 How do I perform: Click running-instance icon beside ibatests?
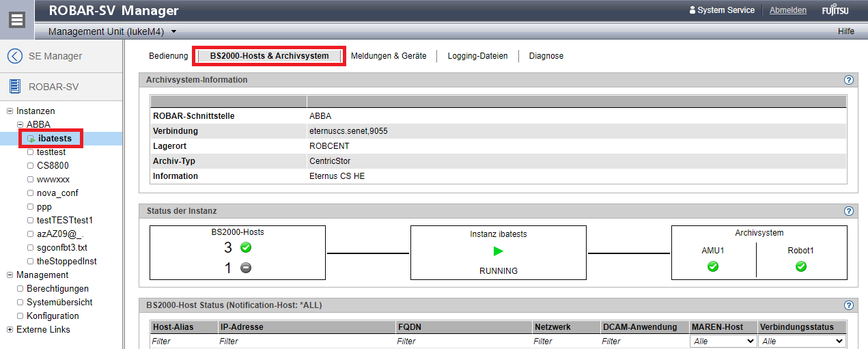[31, 139]
